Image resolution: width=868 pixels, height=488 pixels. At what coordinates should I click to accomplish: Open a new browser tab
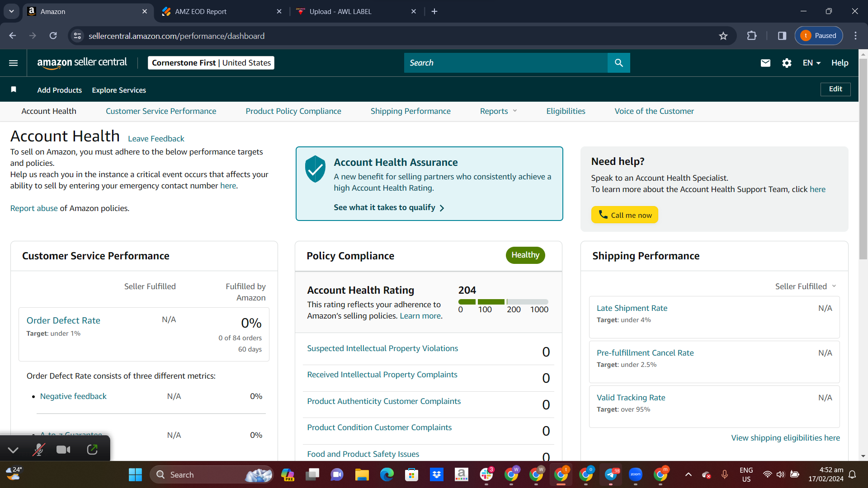pos(434,11)
